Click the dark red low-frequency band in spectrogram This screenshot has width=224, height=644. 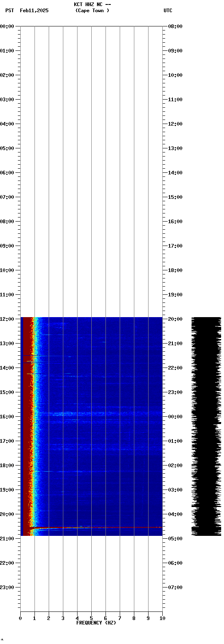[26, 426]
